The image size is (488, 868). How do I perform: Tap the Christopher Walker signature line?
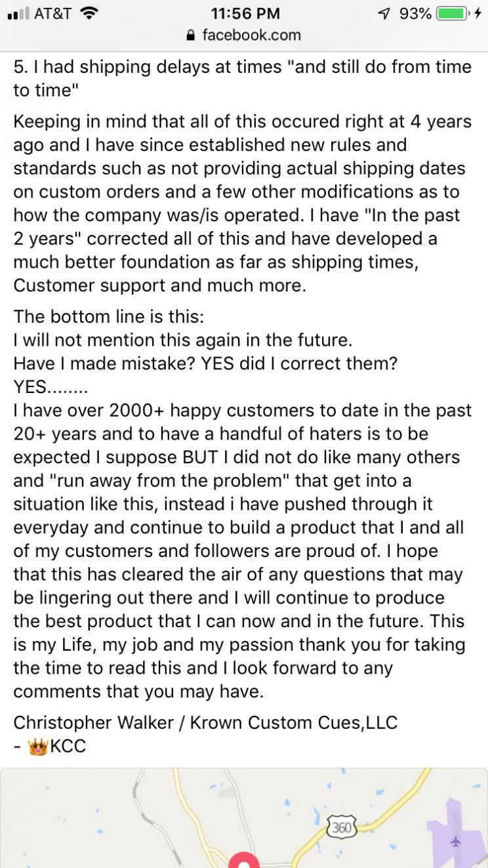coord(205,722)
